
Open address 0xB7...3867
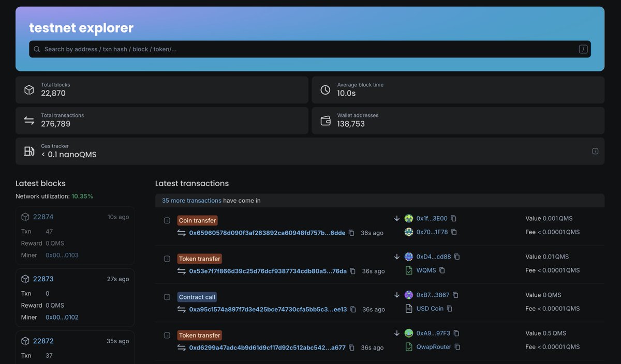(433, 295)
